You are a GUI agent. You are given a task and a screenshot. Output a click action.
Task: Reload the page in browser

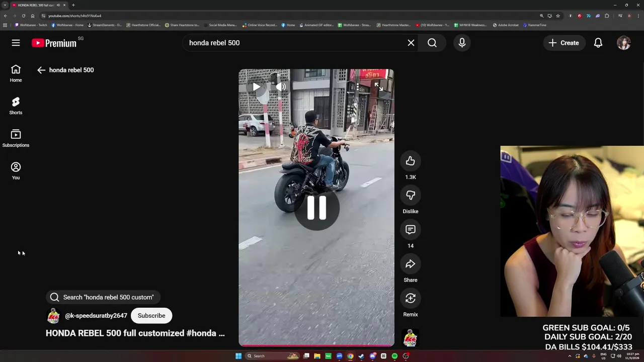[24, 16]
